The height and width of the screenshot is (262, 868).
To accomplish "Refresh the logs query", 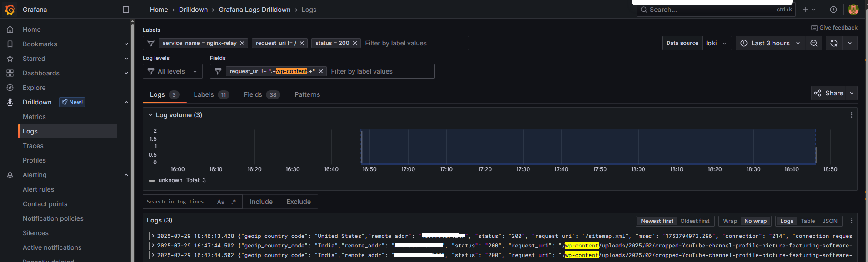I will coord(834,43).
